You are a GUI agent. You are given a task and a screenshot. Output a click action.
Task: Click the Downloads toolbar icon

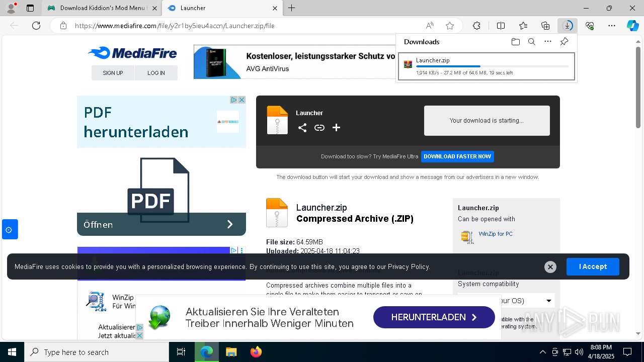[x=568, y=26]
